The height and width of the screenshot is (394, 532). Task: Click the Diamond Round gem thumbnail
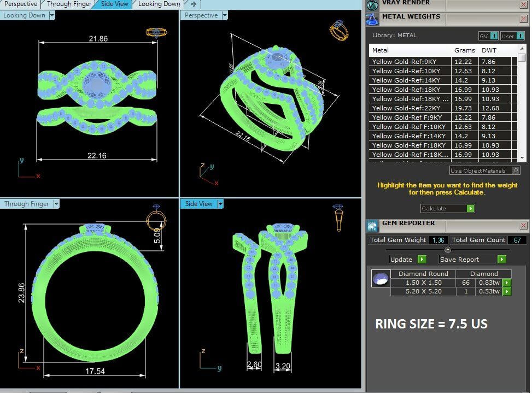click(379, 279)
